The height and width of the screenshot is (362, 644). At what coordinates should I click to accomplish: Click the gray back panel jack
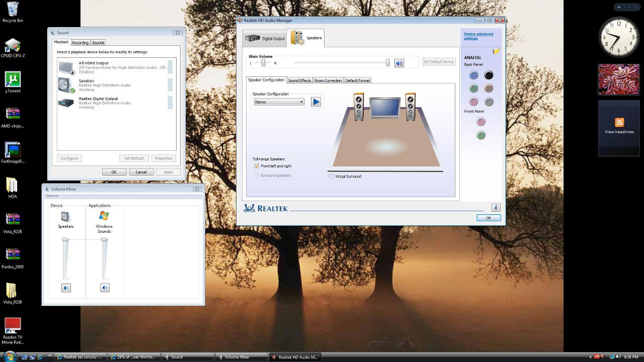[x=489, y=102]
